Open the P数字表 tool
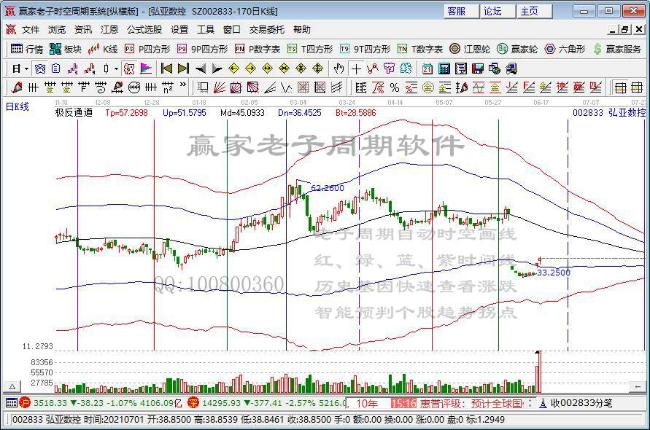 (x=257, y=49)
